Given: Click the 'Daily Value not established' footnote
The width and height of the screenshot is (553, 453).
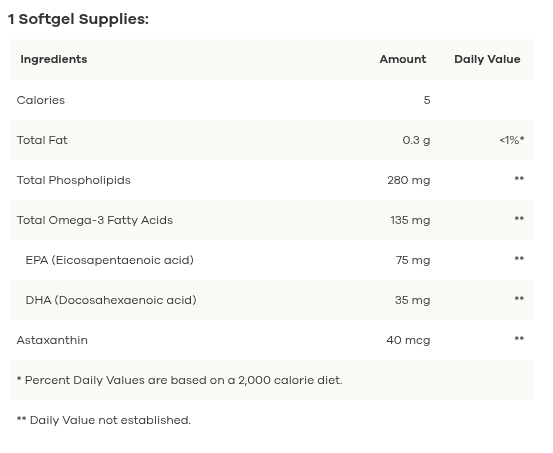Looking at the screenshot, I should point(104,420).
